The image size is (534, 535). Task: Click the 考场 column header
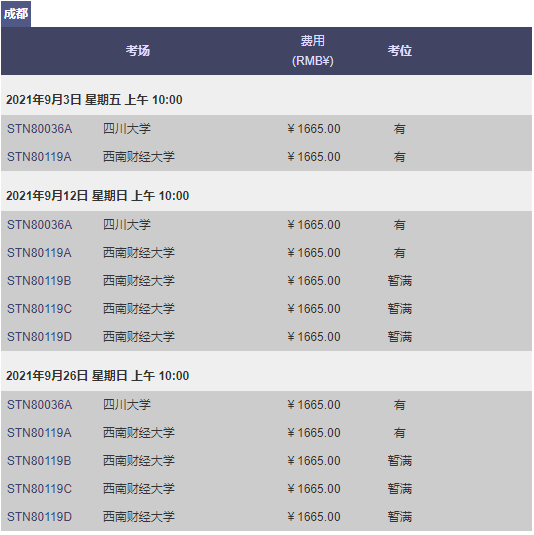click(x=138, y=50)
